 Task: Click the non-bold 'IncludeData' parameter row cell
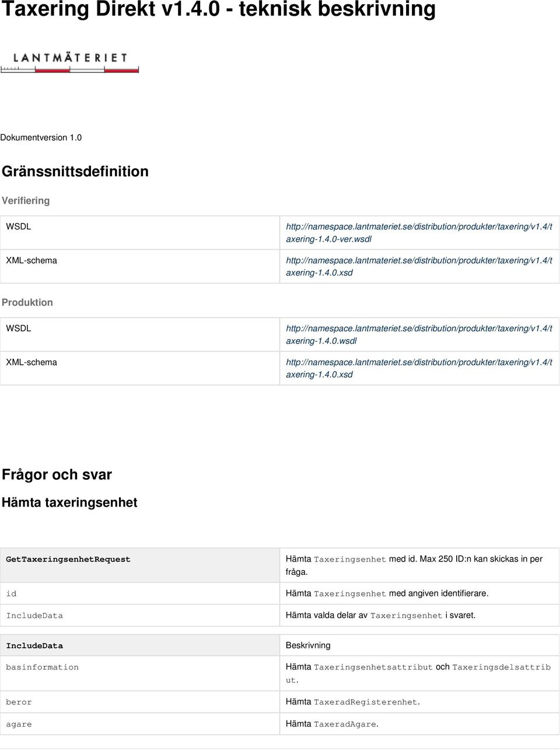pos(140,615)
